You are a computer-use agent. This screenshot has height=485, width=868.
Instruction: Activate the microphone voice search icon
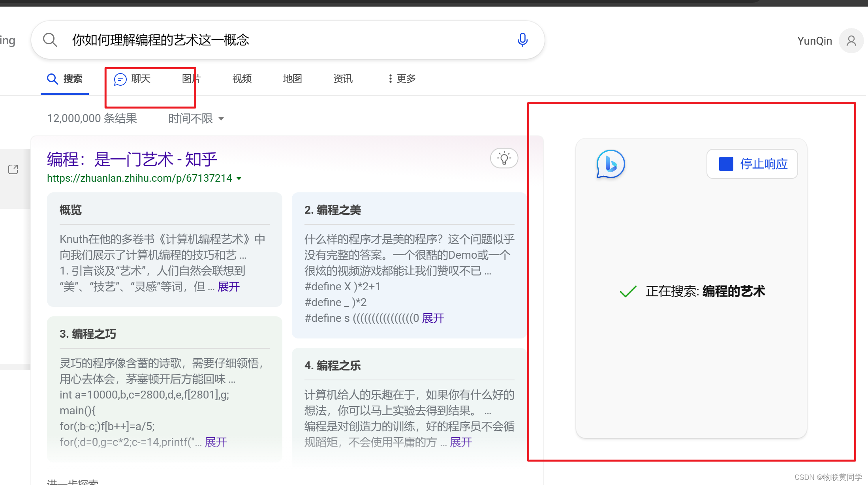click(x=522, y=40)
